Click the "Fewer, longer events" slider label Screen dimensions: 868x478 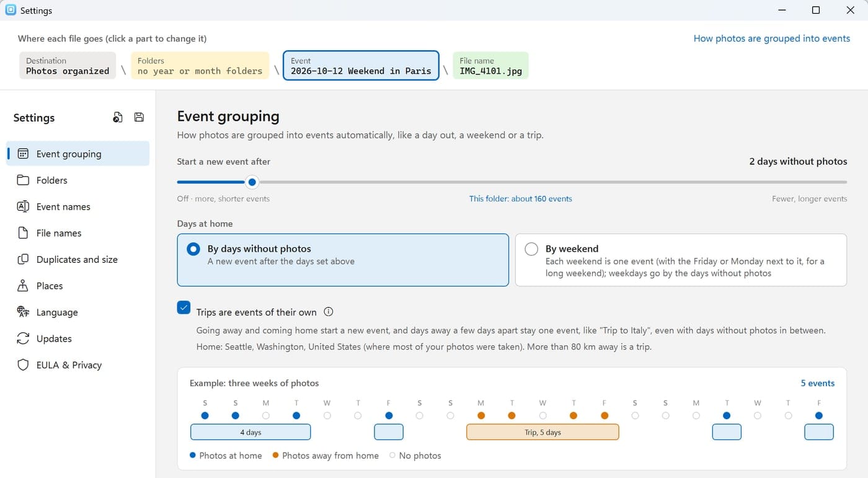[809, 199]
